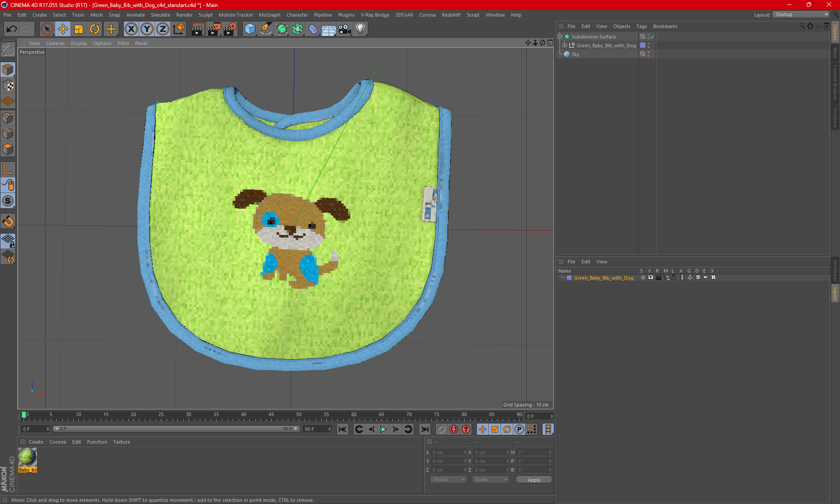Select the Scale tool
Image resolution: width=840 pixels, height=504 pixels.
pos(79,29)
